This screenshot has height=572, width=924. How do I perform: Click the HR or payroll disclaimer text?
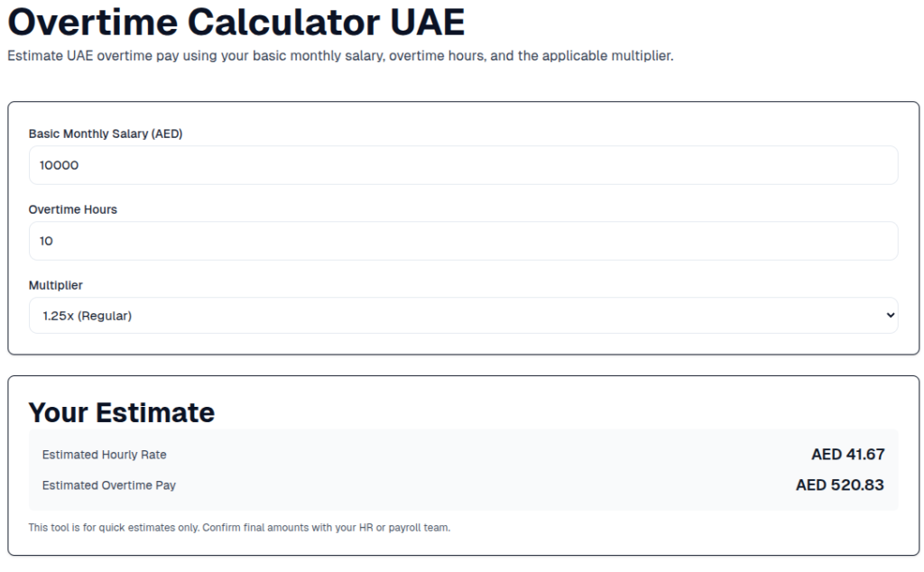(239, 528)
